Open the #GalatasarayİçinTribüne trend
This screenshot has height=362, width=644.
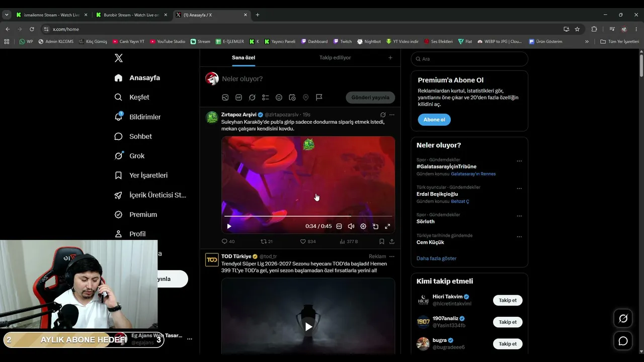tap(446, 166)
